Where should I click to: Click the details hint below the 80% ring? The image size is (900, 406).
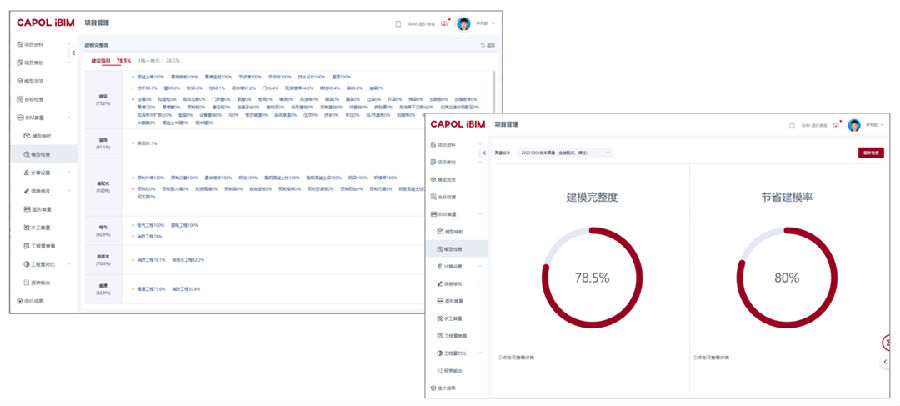pyautogui.click(x=714, y=356)
